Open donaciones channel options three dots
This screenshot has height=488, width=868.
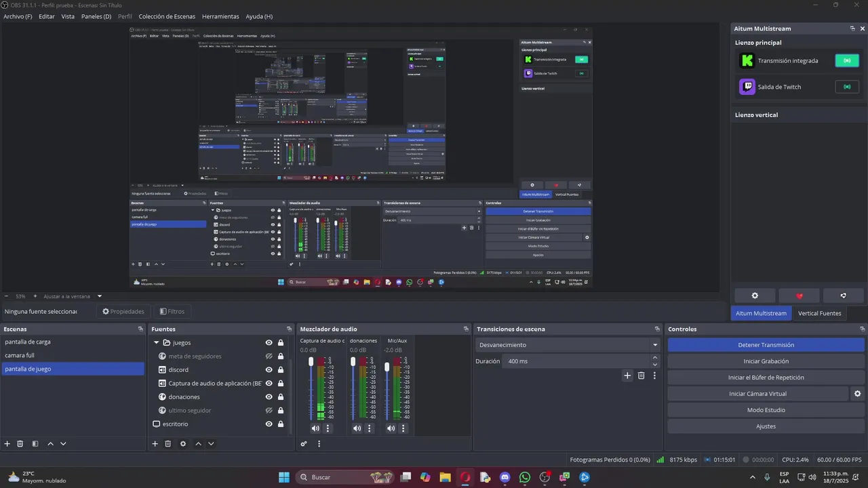370,428
